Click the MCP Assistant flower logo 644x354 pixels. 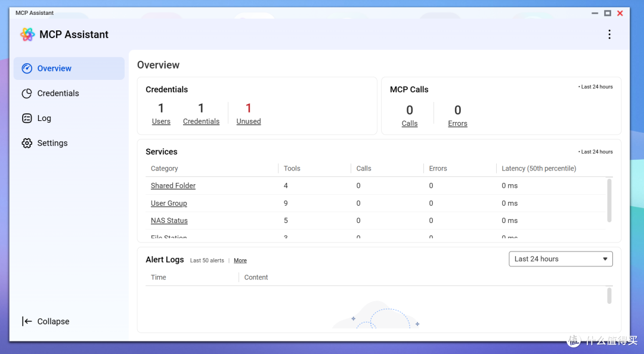pyautogui.click(x=27, y=35)
